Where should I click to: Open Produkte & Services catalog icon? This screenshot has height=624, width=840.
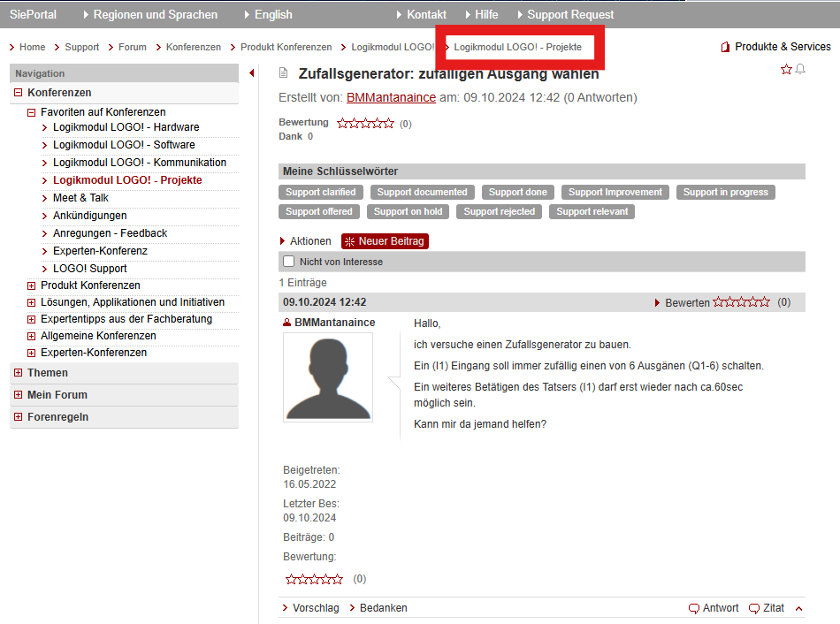pos(725,47)
